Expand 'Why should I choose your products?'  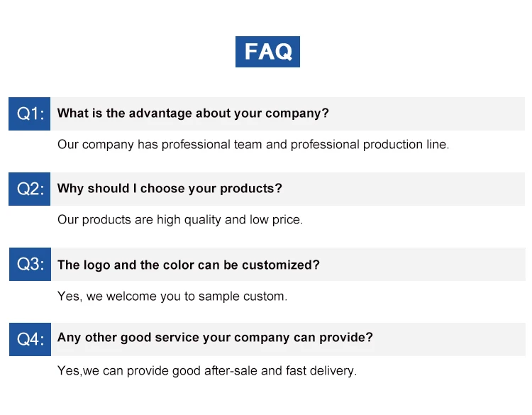[170, 189]
